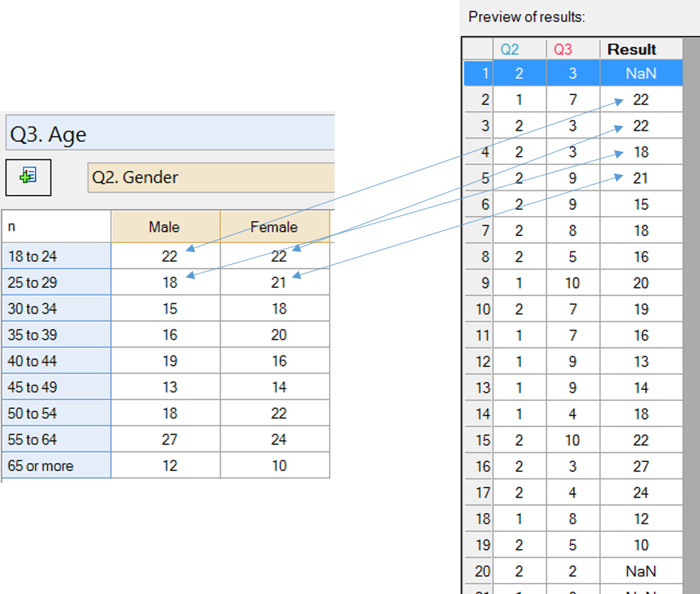
Task: Click the add variable icon
Action: coord(28,178)
